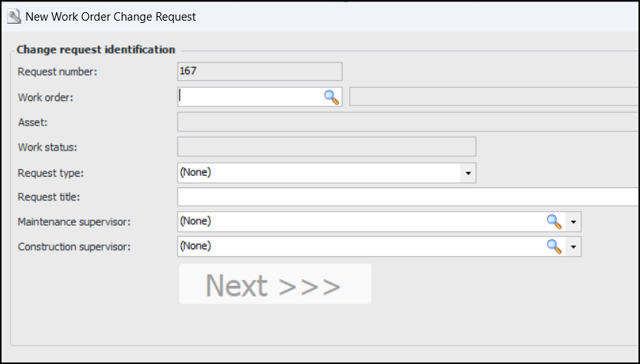Click the Construction supervisor (None) text box
Image resolution: width=640 pixels, height=364 pixels.
359,246
